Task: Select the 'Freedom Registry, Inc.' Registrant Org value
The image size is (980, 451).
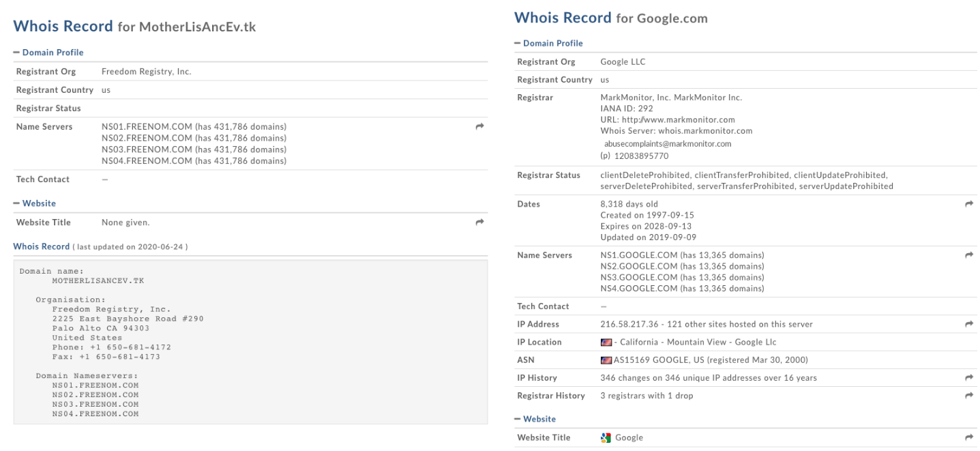Action: point(147,72)
